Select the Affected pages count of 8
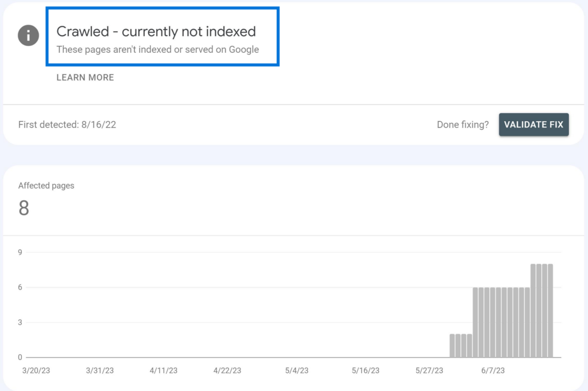The image size is (588, 391). tap(24, 209)
